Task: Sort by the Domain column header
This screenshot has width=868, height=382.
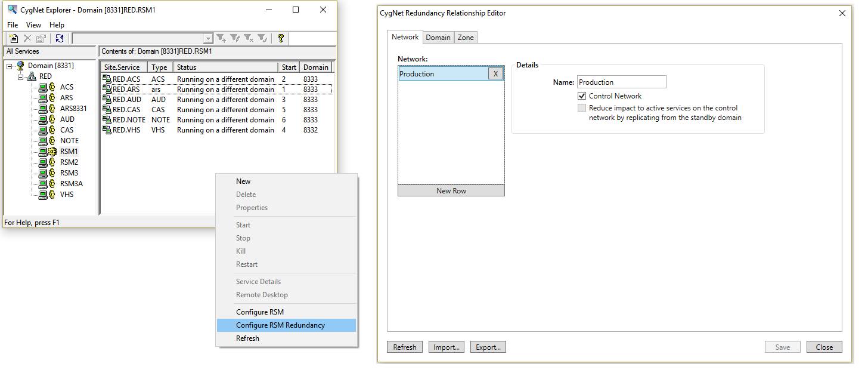Action: [315, 67]
